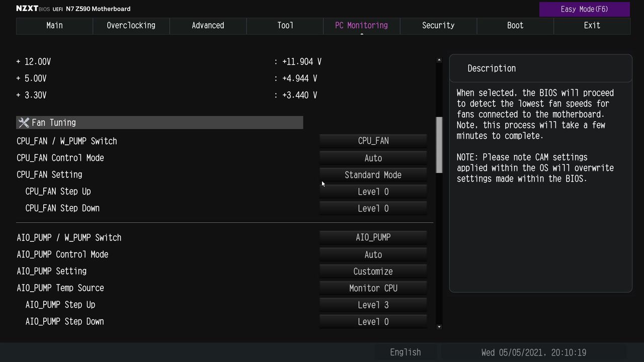Viewport: 644px width, 362px height.
Task: Change AIO_PUMP Step Up Level 3
Action: click(x=373, y=305)
